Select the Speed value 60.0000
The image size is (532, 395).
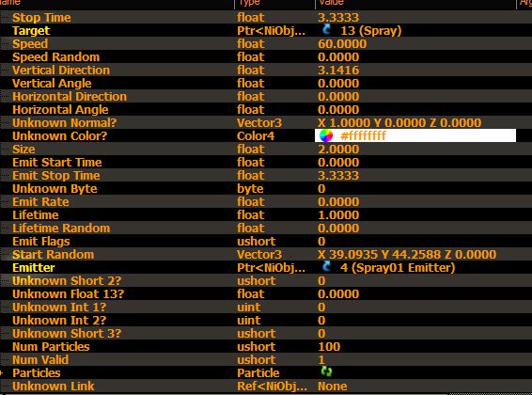pos(342,44)
